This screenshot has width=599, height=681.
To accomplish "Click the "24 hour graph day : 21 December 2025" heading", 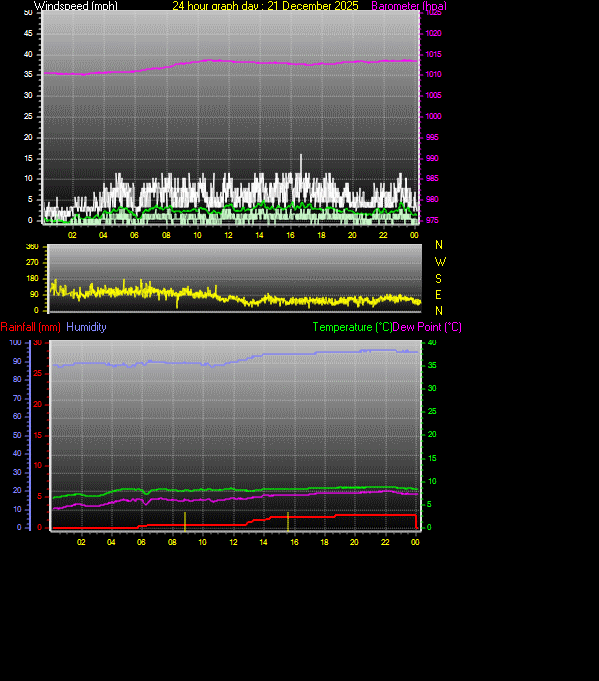I will 265,6.
